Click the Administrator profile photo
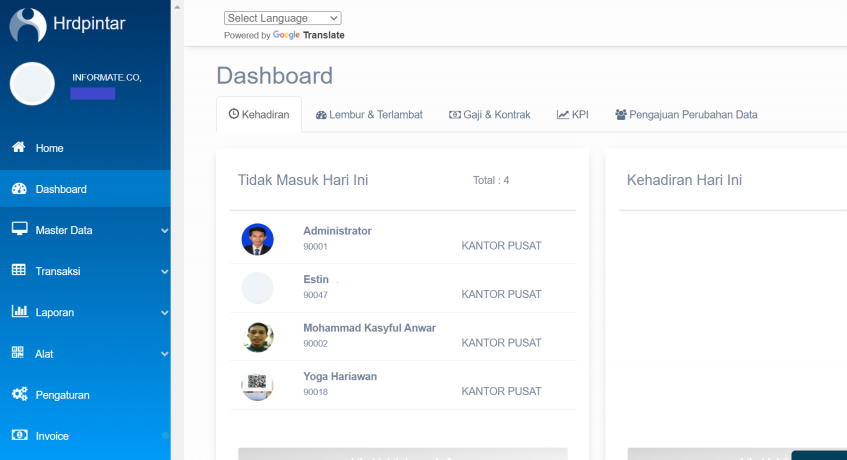 pos(257,239)
